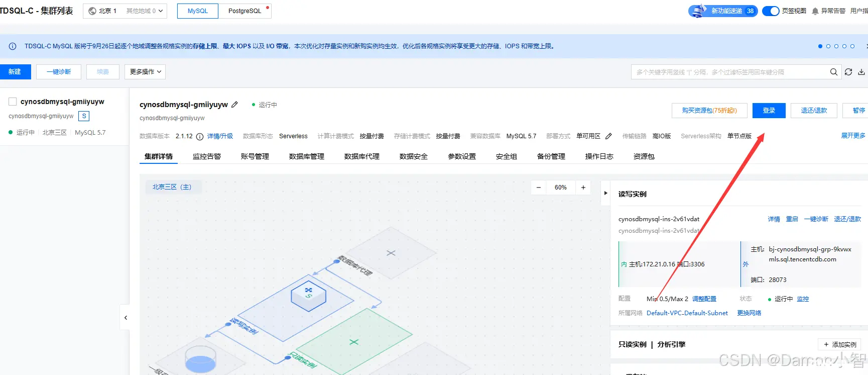Click instance 重启 link
The width and height of the screenshot is (868, 375).
[792, 219]
